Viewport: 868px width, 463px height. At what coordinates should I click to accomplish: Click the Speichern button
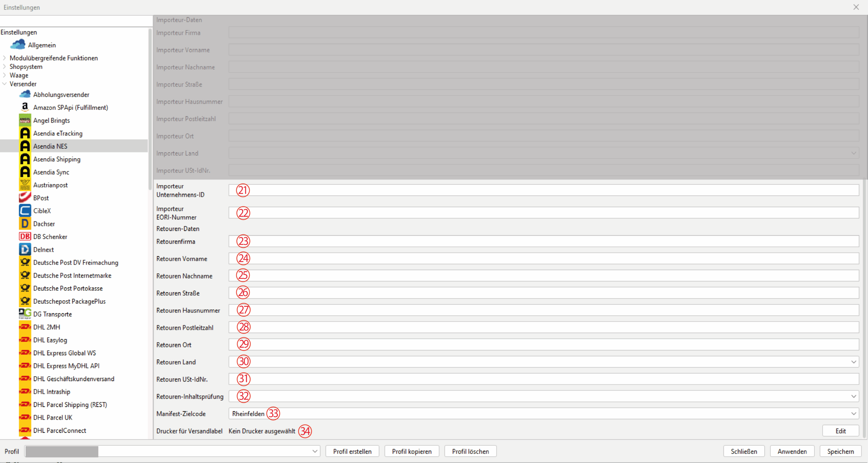(x=841, y=451)
